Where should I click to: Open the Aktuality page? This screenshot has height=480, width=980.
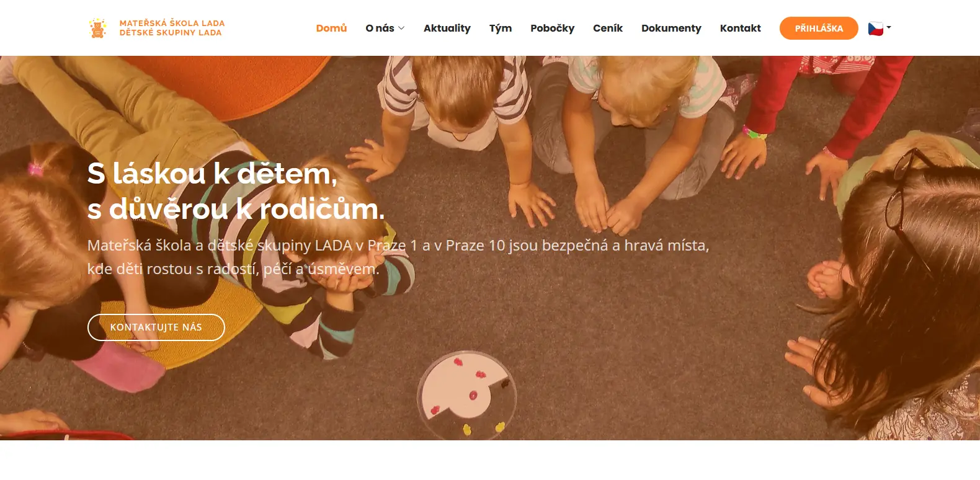pyautogui.click(x=447, y=28)
